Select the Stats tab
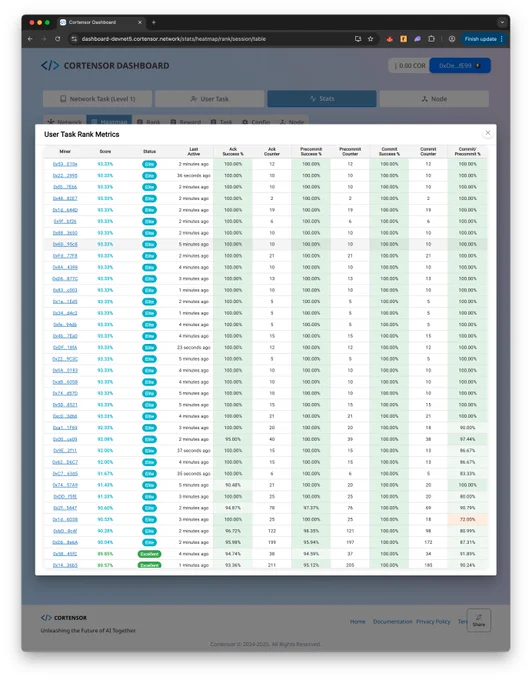The image size is (532, 680). pos(322,99)
